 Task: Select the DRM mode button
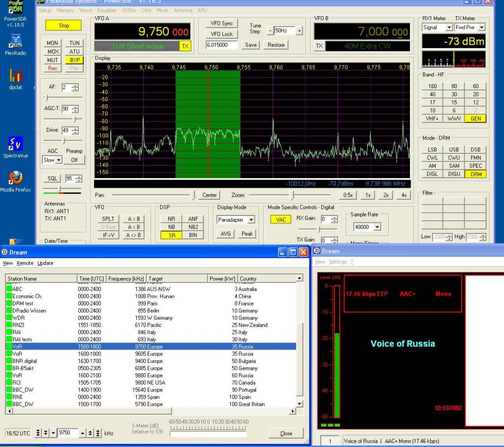coord(475,174)
